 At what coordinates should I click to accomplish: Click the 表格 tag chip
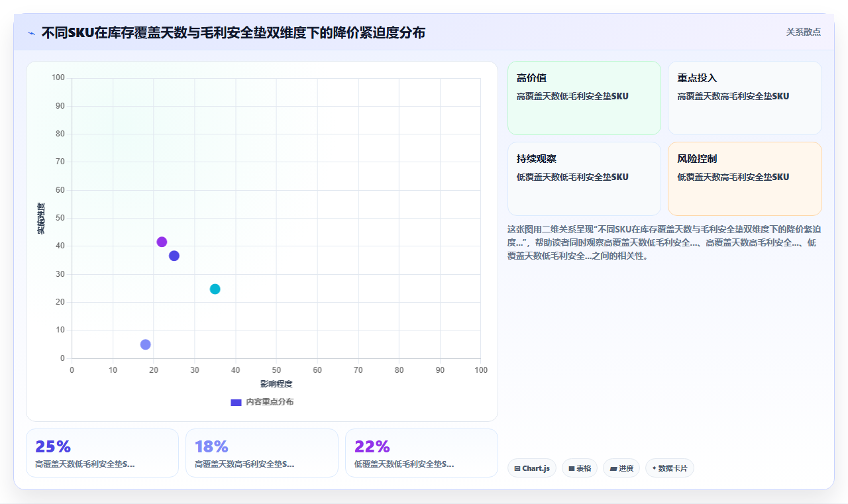580,468
